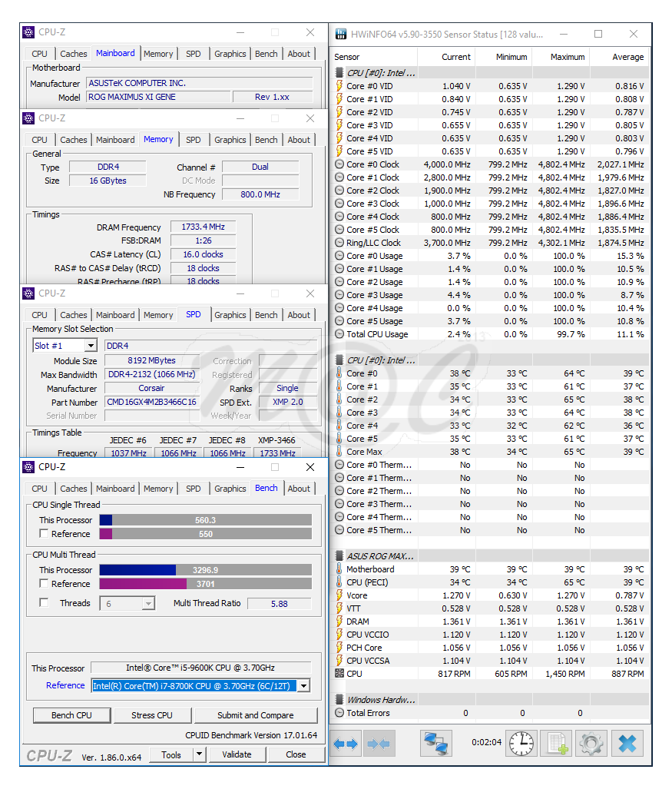The height and width of the screenshot is (789, 672).
Task: Click thermometer icon beside Core Max
Action: [x=339, y=452]
